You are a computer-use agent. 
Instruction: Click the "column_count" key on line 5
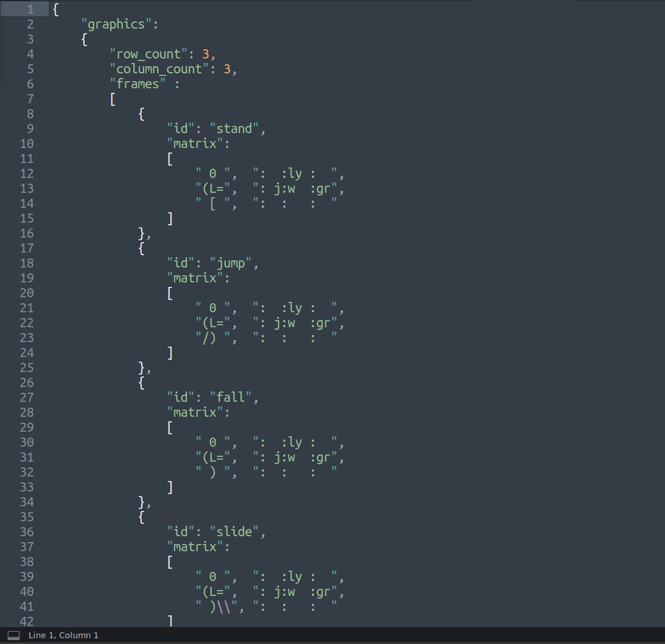pos(159,69)
